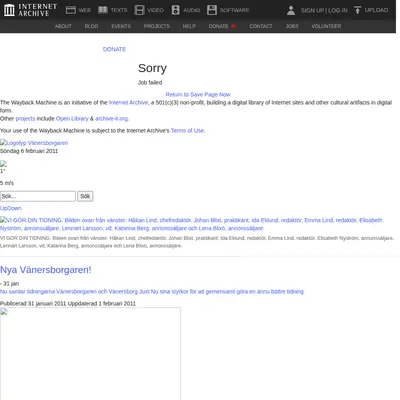Screen dimensions: 400x400
Task: Open the Jobs menu item
Action: [x=292, y=26]
